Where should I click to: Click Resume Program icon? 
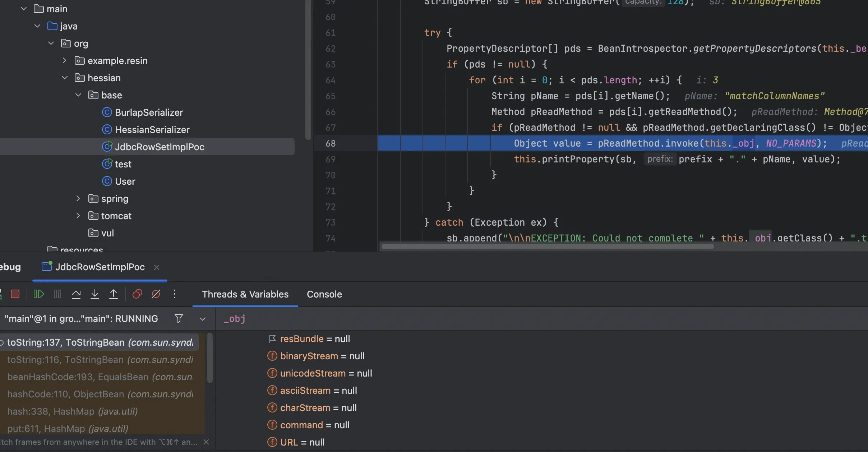[x=38, y=294]
